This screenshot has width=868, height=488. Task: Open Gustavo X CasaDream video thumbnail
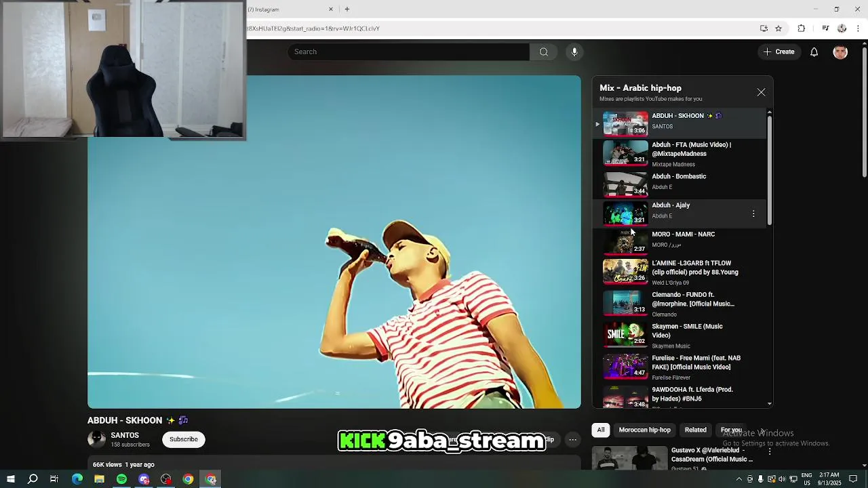630,457
